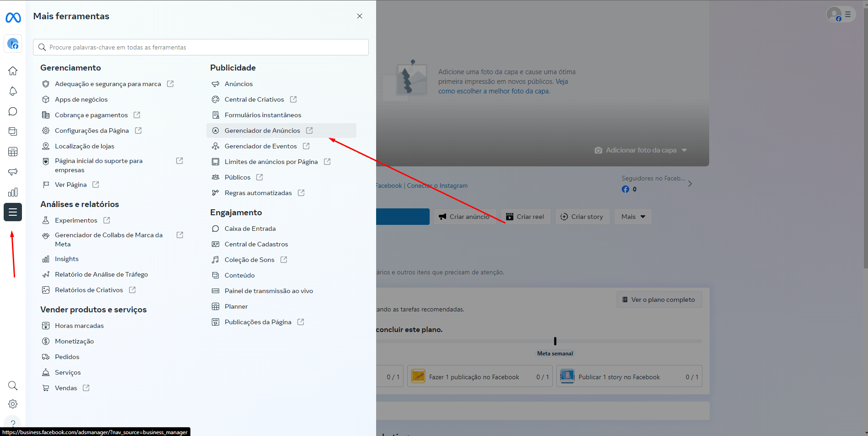The height and width of the screenshot is (436, 868).
Task: Open Regras automatizadas
Action: click(258, 193)
